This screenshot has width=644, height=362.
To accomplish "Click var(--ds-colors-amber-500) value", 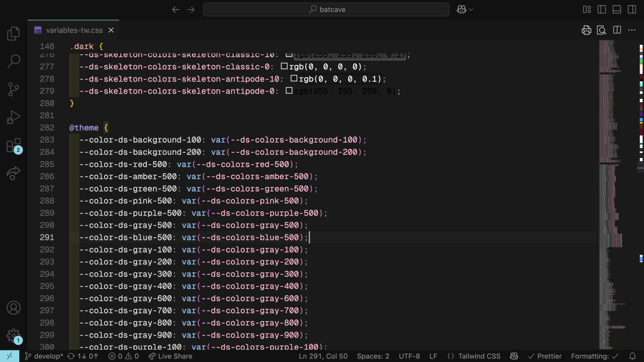I will [x=250, y=177].
